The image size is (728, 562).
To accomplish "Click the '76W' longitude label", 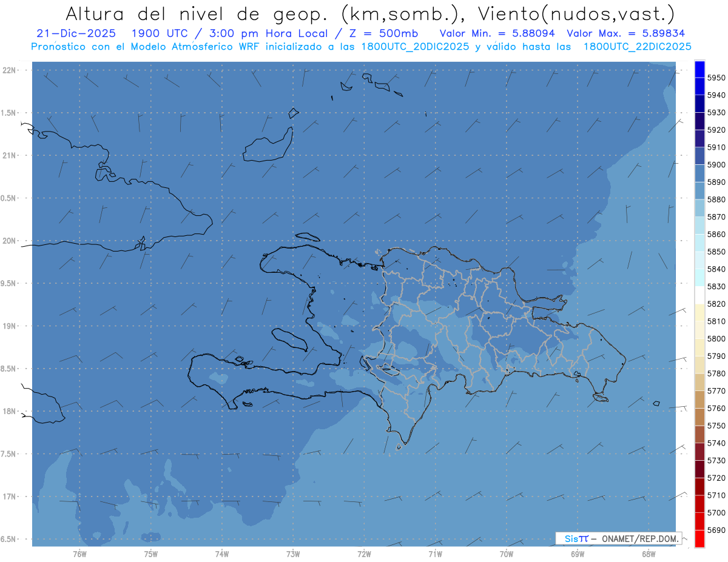I will (x=79, y=554).
